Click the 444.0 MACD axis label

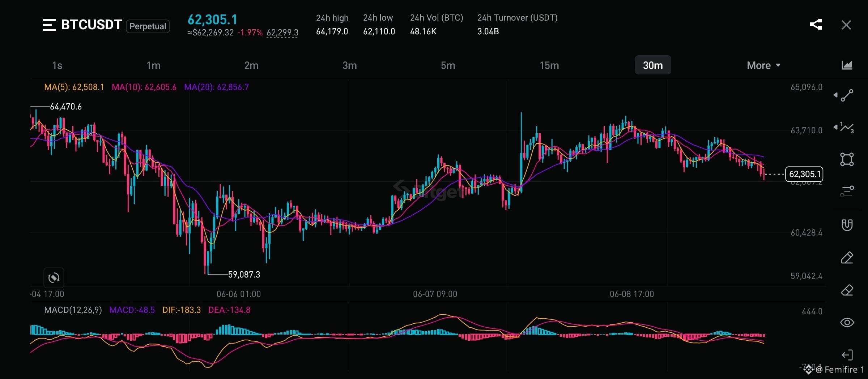812,311
